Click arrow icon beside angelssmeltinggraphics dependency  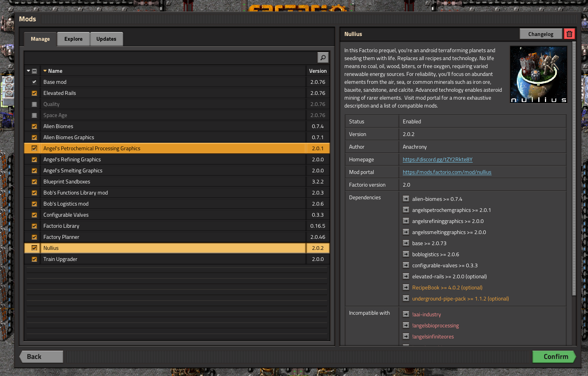(x=406, y=232)
